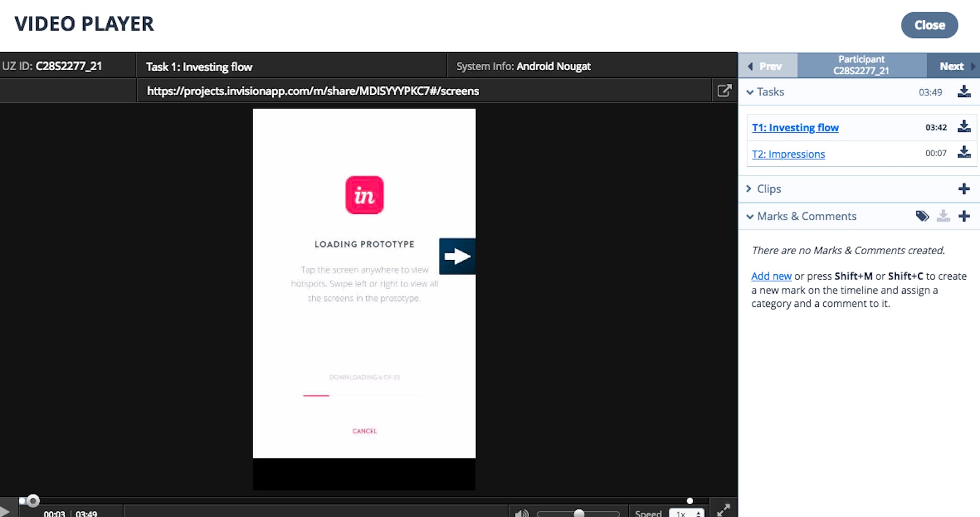Expand the Clips section
Screen dimensions: 980x517
click(749, 188)
